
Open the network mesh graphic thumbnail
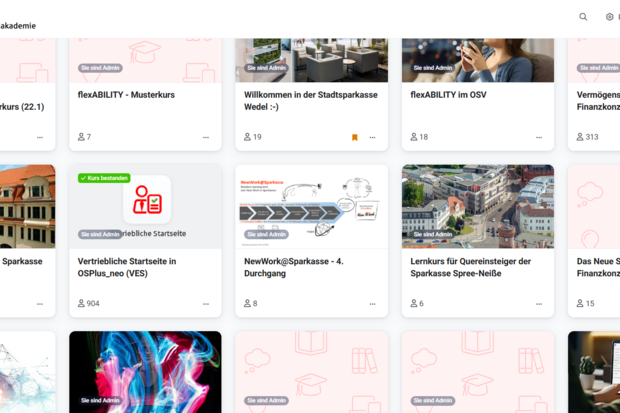(x=28, y=372)
